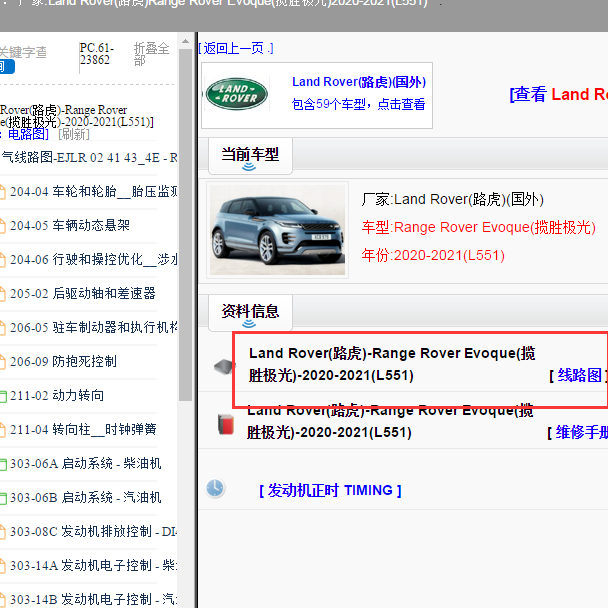Click the left panel scrollbar up arrow
Screen dimensions: 608x608
tap(185, 41)
